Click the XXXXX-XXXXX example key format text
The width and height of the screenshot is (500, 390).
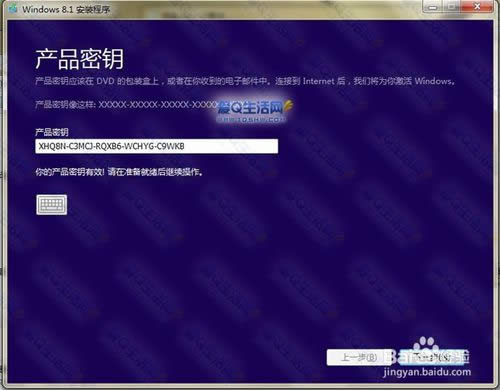(x=158, y=105)
